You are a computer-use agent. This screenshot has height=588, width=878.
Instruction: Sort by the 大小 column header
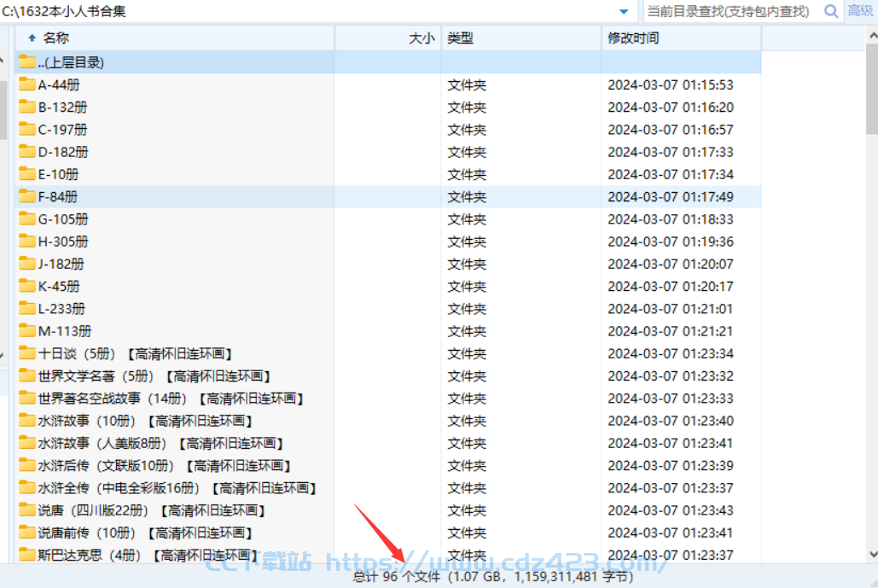click(421, 38)
